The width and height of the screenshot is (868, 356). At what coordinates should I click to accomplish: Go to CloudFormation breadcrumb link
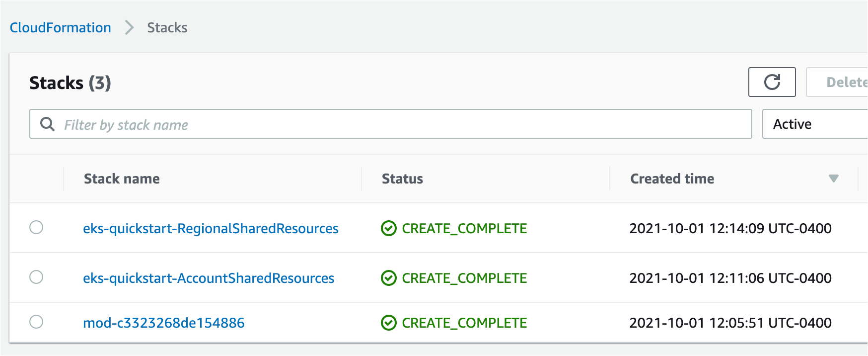[61, 27]
